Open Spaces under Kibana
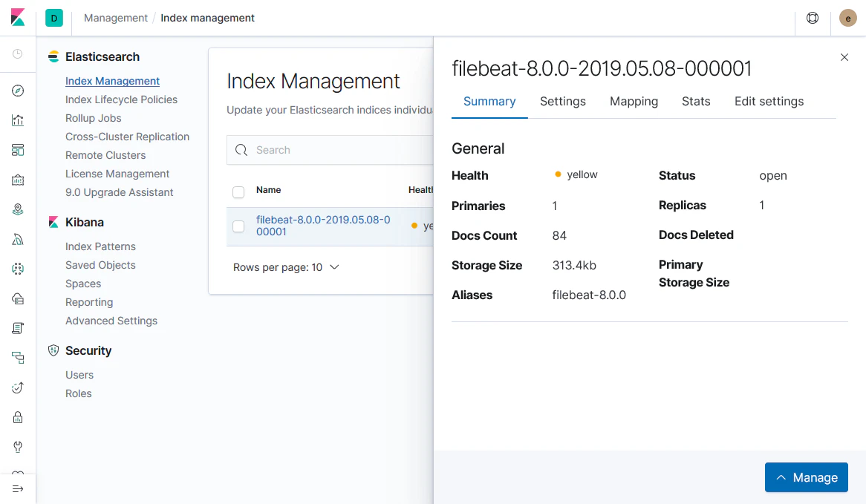Viewport: 866px width, 504px height. (83, 284)
